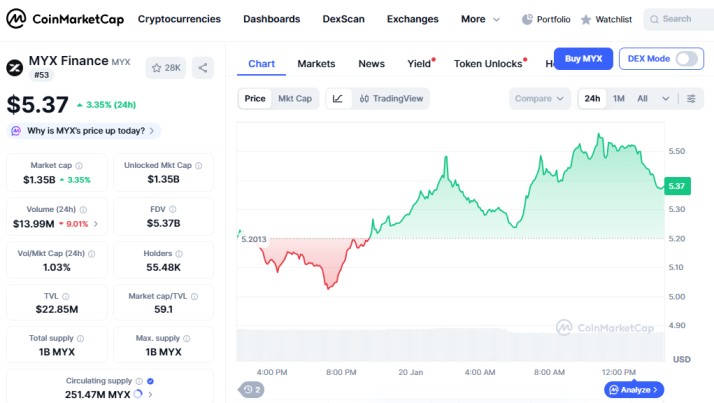
Task: Expand 'Why is MYX's price up today?'
Action: (84, 131)
